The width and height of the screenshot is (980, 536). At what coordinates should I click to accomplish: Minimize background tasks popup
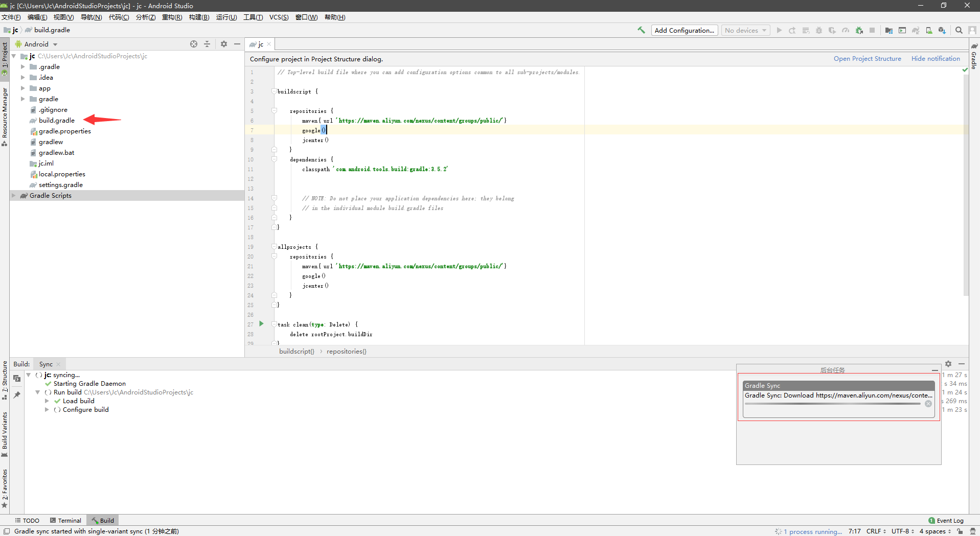(935, 370)
